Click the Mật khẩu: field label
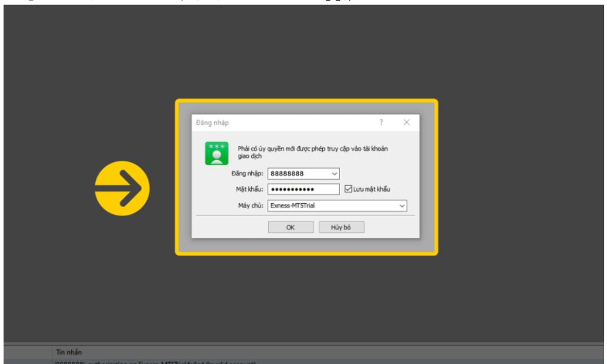This screenshot has width=607, height=364. click(x=249, y=189)
